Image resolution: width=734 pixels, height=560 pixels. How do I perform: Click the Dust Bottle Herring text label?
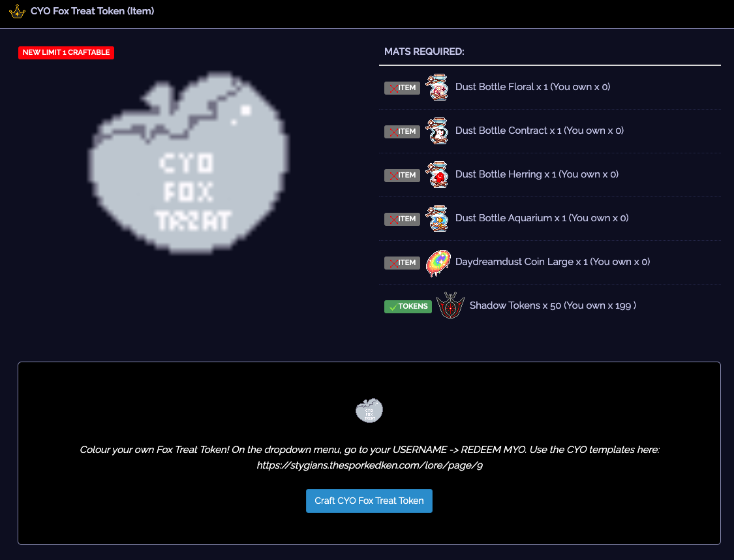(498, 174)
